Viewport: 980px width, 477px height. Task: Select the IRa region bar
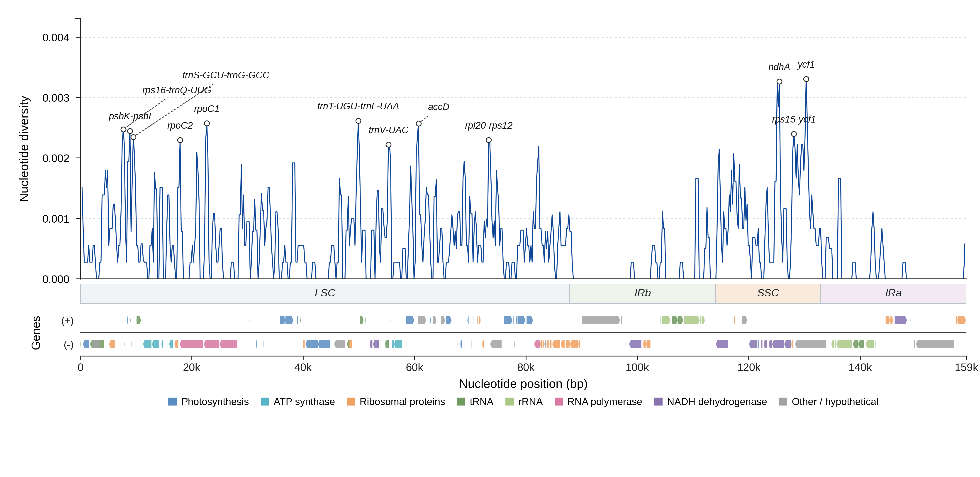(893, 293)
